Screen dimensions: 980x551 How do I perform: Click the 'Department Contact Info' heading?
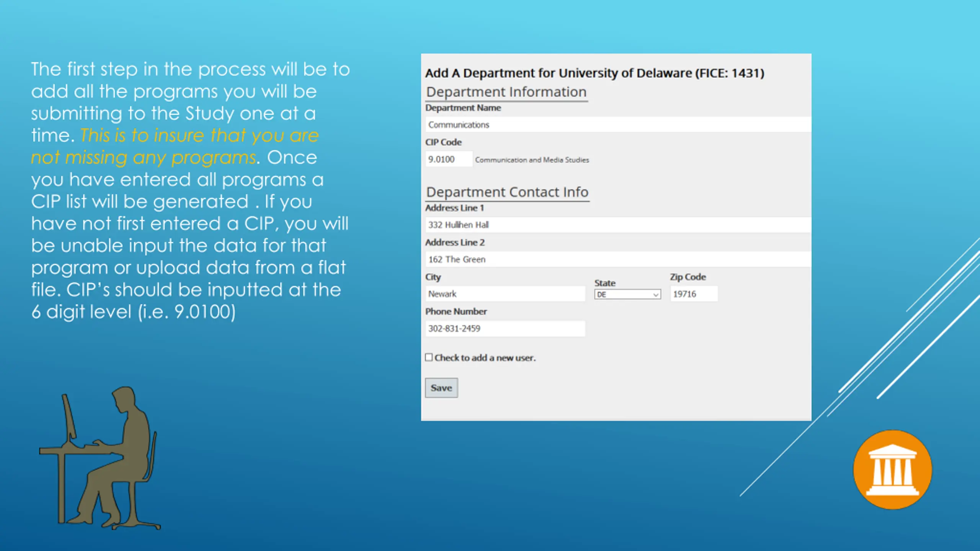coord(507,192)
